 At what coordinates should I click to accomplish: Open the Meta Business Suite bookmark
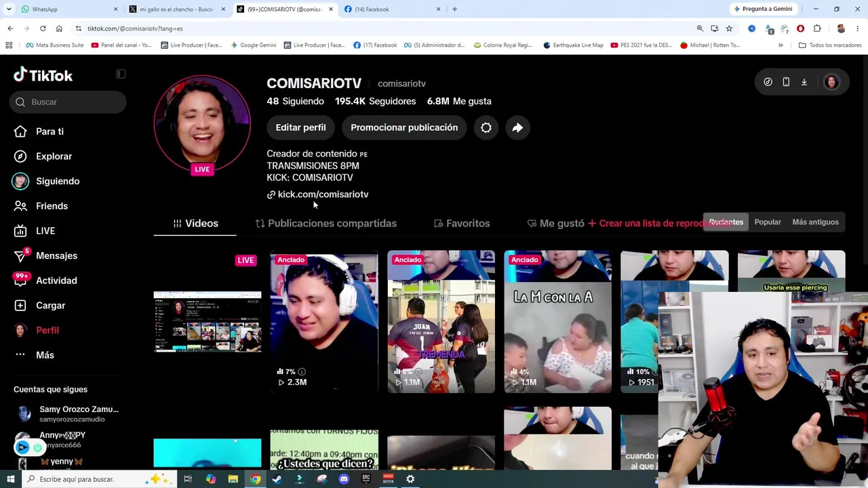pyautogui.click(x=54, y=45)
